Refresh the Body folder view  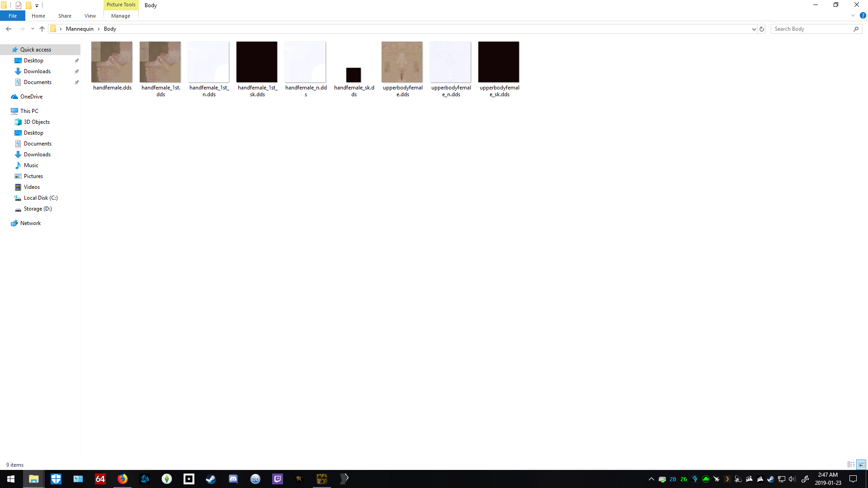click(762, 29)
